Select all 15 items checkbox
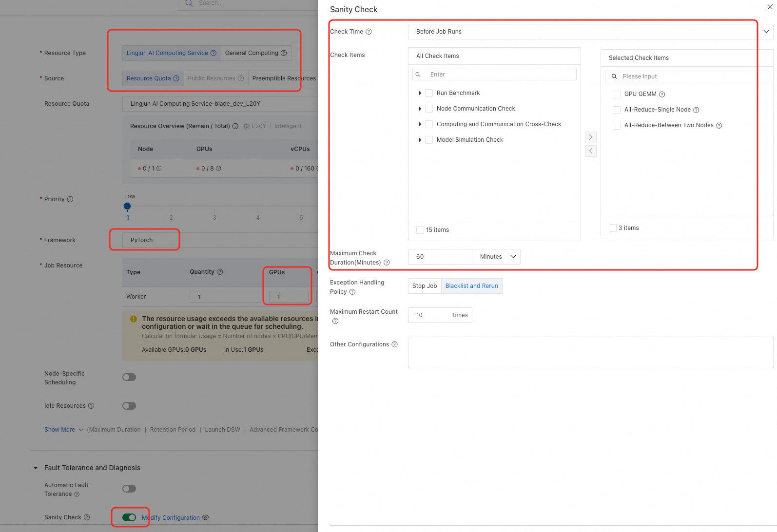The height and width of the screenshot is (532, 777). tap(420, 230)
